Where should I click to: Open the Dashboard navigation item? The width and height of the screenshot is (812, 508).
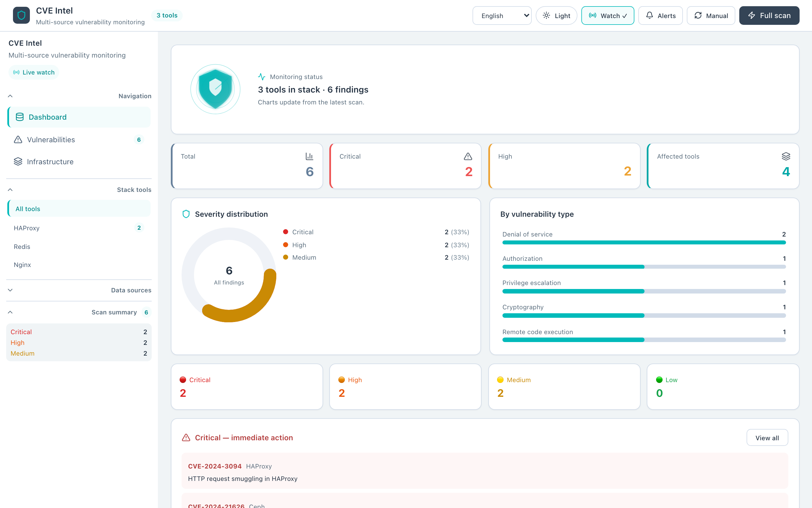point(79,117)
